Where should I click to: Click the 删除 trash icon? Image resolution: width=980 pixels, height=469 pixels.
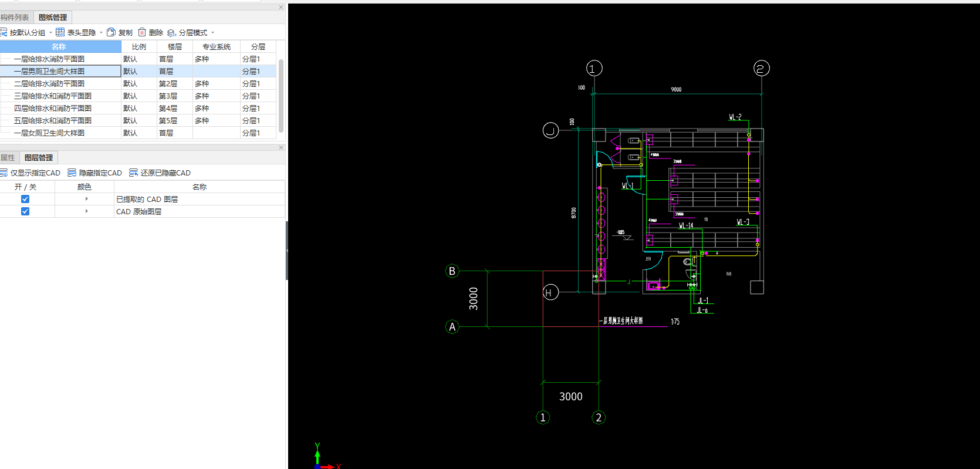pos(142,32)
